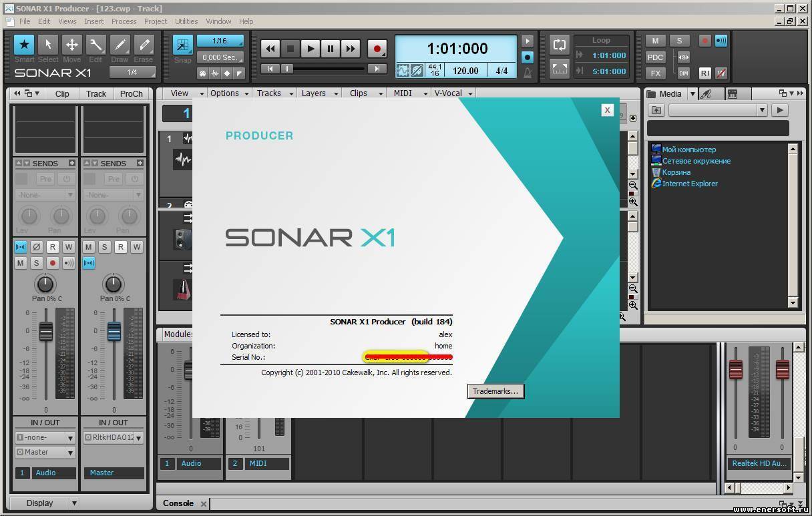Open the 1/4 draw resolution dropdown
The height and width of the screenshot is (516, 812).
pos(132,72)
